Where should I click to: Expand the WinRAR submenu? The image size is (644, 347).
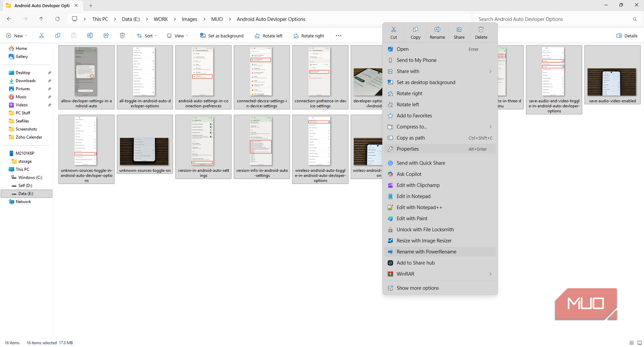click(440, 274)
